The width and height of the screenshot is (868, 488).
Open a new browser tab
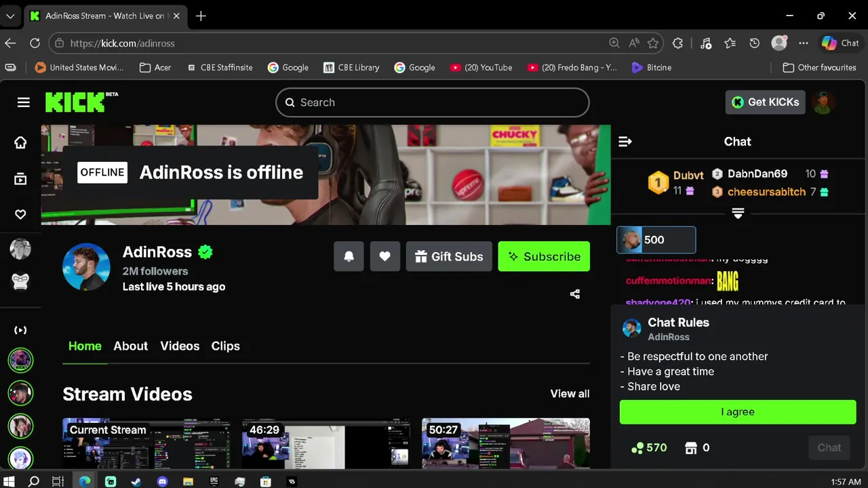(201, 16)
